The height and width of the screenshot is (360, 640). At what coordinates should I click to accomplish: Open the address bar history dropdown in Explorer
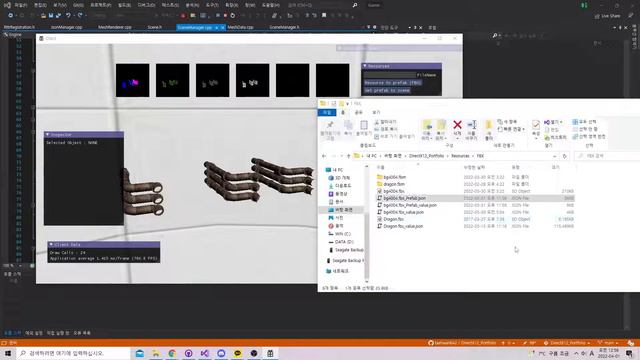coord(554,156)
